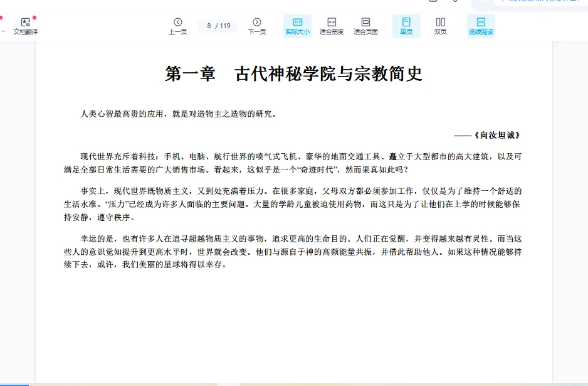Click the page number input field
The height and width of the screenshot is (386, 588).
point(209,26)
